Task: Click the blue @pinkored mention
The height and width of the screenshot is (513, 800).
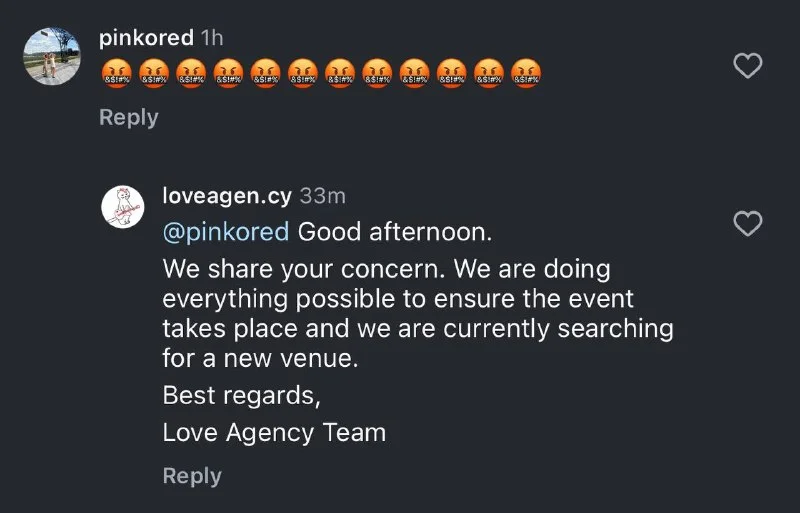Action: click(x=226, y=232)
